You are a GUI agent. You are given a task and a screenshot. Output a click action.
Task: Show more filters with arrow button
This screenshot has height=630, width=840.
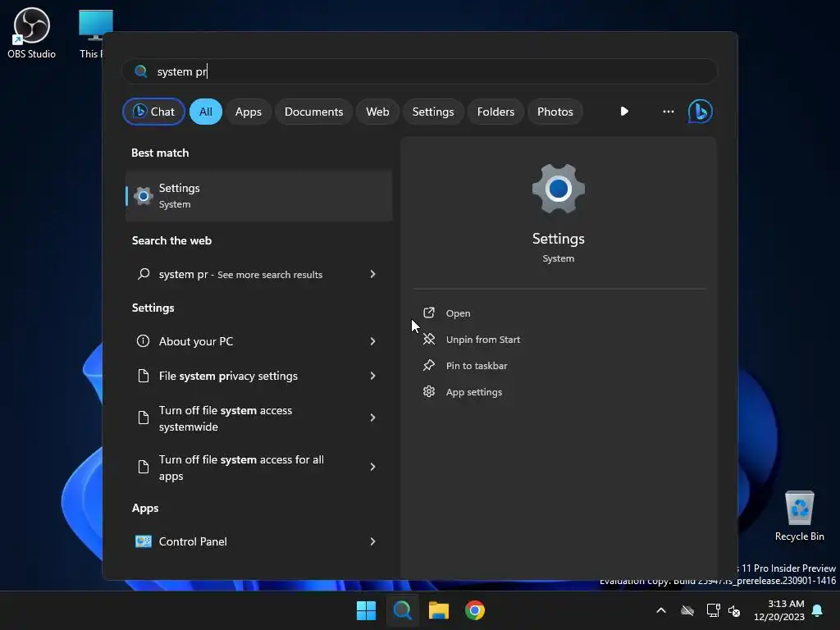[624, 112]
